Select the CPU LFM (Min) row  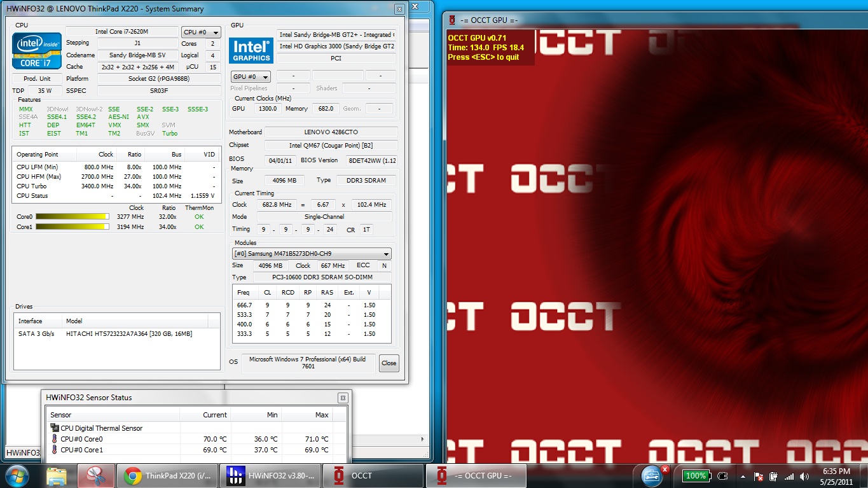[x=116, y=167]
